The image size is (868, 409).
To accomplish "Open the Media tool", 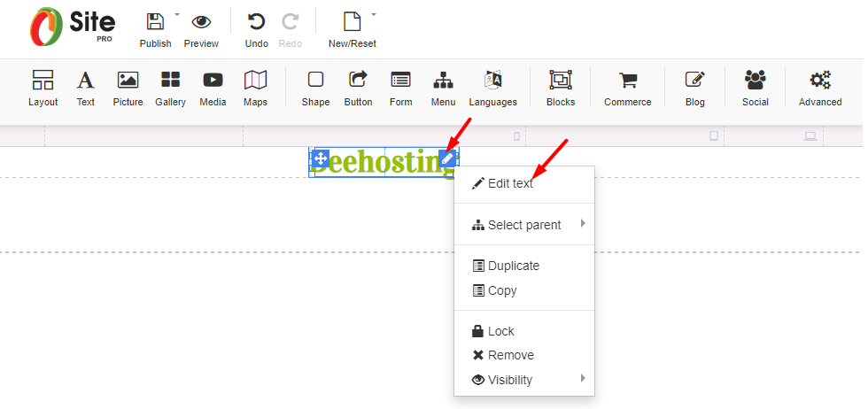I will pyautogui.click(x=213, y=88).
